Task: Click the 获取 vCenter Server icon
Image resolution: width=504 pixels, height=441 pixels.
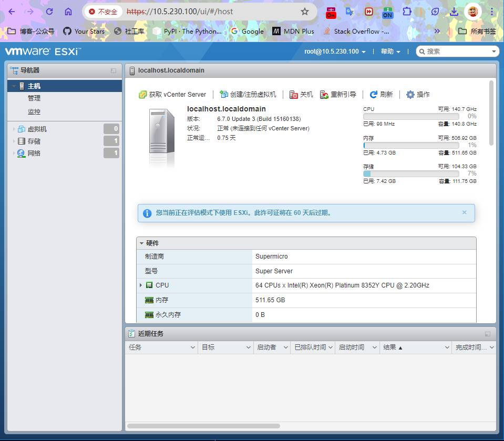Action: 142,95
